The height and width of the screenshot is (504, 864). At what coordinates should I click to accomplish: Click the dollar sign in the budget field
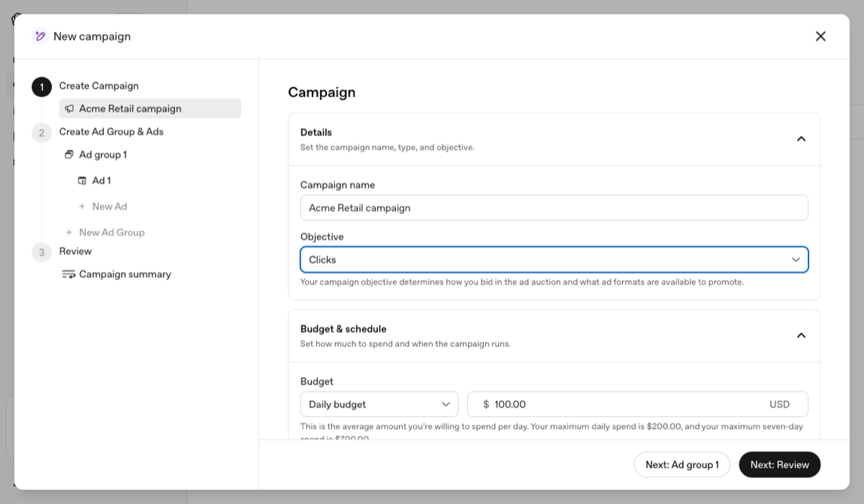click(486, 404)
